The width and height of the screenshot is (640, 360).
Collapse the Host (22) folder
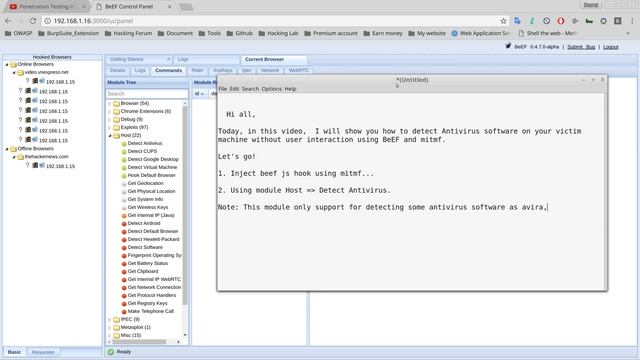[109, 135]
